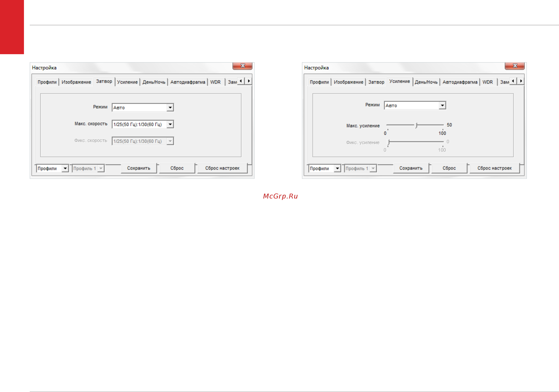Image resolution: width=559 pixels, height=392 pixels.
Task: Click the Фикс. усиление slider handle
Action: tap(389, 142)
